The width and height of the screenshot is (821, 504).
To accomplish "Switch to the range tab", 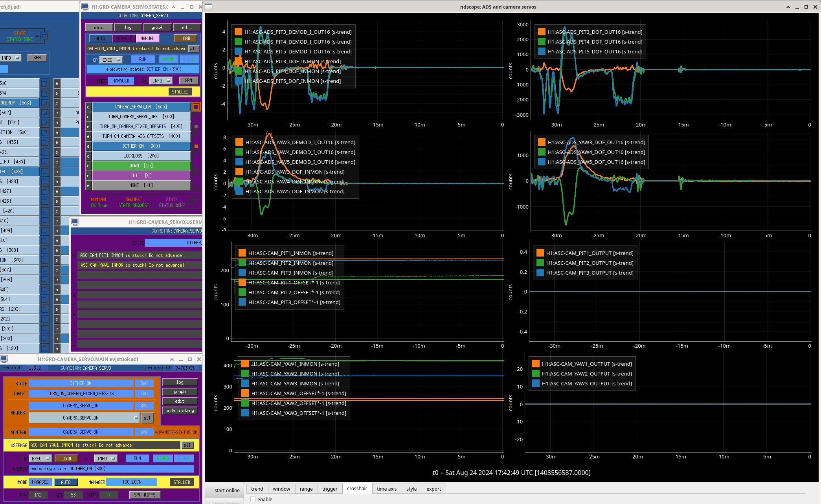I will coord(306,489).
